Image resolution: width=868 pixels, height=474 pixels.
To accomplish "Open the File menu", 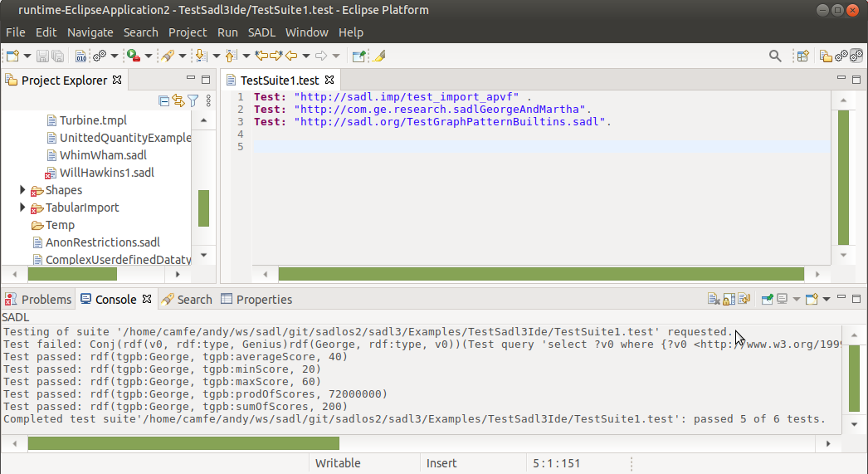I will 16,32.
